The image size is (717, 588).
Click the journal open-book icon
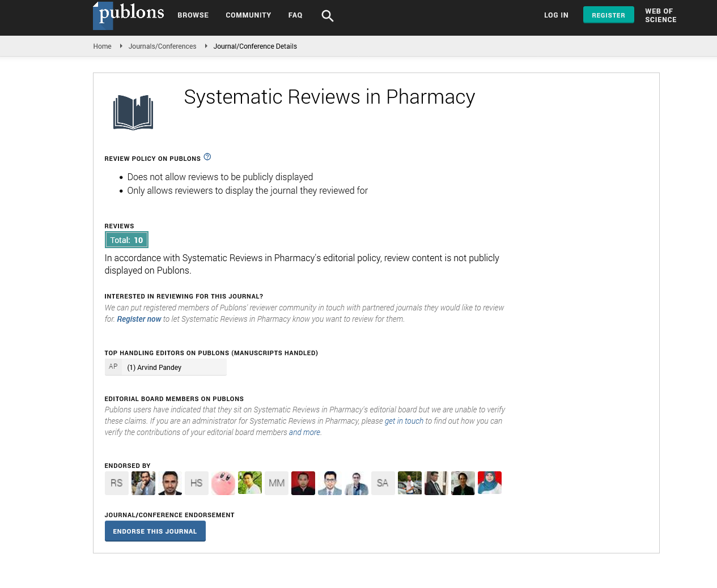point(133,112)
